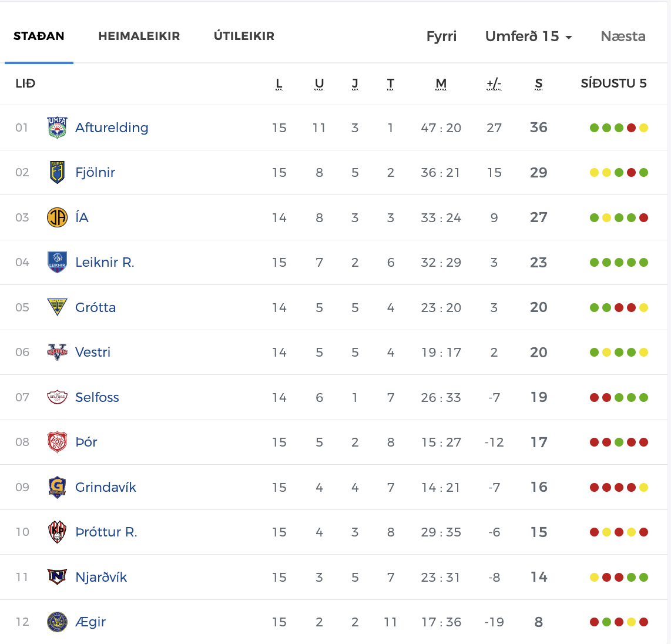Click the Grótta triangular crest
This screenshot has width=671, height=644.
point(57,307)
